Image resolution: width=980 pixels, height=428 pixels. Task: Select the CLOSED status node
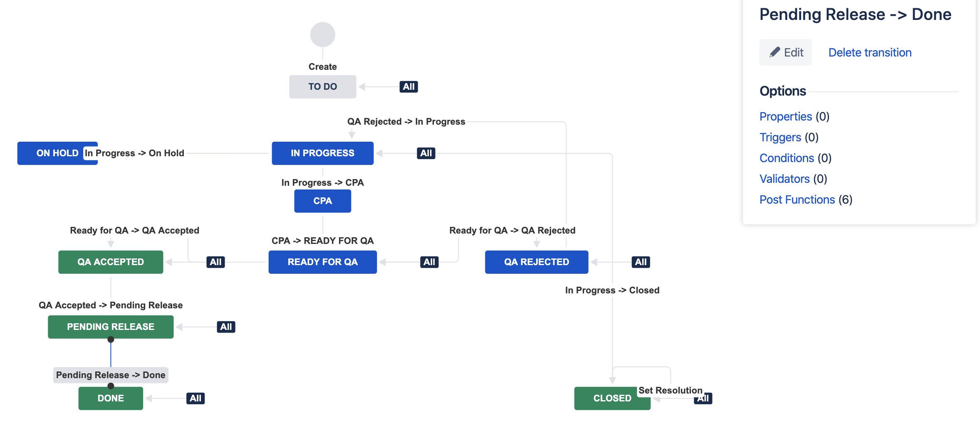click(x=612, y=398)
